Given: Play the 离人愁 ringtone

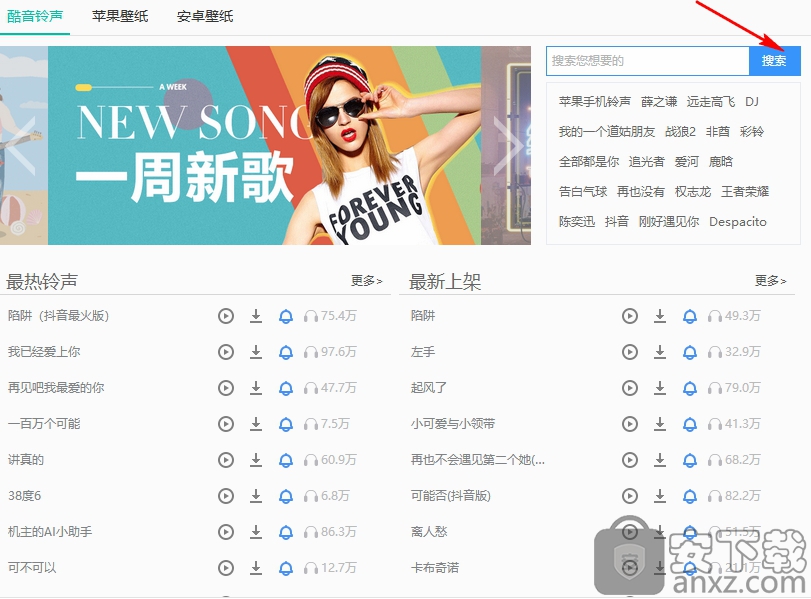Looking at the screenshot, I should coord(629,532).
